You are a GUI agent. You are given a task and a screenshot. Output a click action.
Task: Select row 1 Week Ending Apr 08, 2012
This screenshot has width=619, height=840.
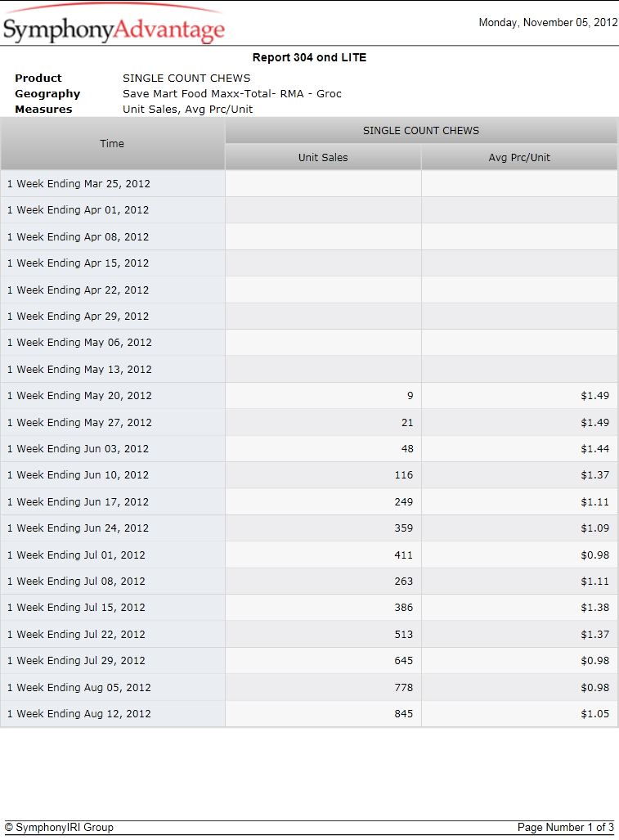[x=309, y=236]
